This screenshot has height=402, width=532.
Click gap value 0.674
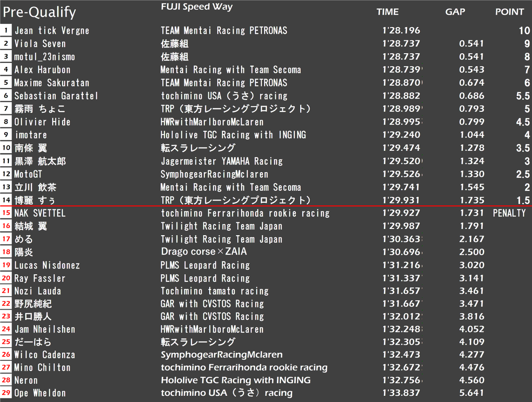pos(472,83)
